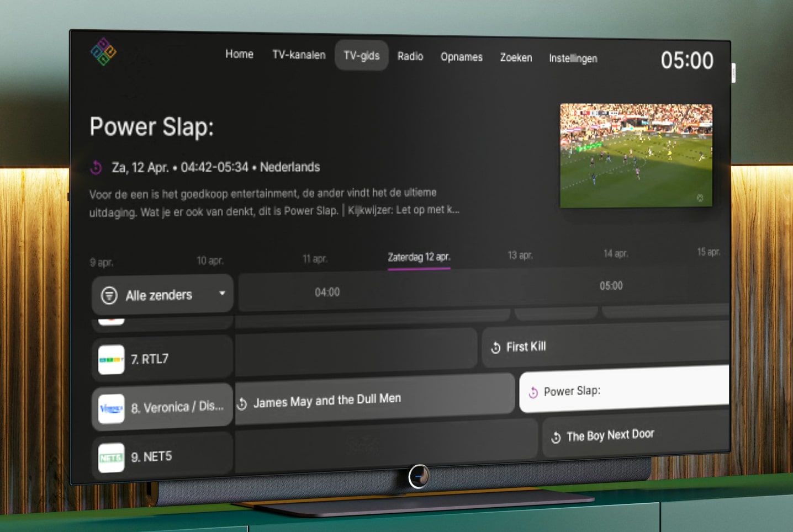Click replay icon beside The Boy Next Door
The image size is (793, 532).
(x=556, y=438)
